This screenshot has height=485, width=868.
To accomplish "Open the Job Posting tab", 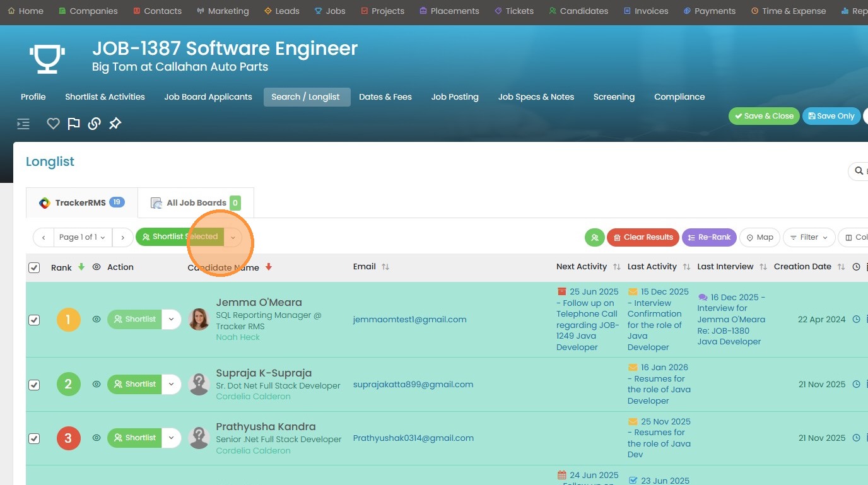I will point(455,96).
